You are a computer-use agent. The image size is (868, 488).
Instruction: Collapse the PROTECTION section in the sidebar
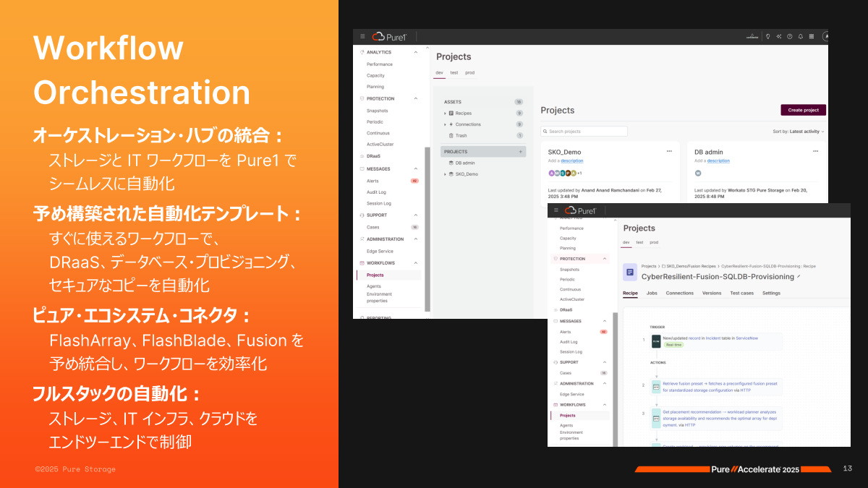[416, 98]
